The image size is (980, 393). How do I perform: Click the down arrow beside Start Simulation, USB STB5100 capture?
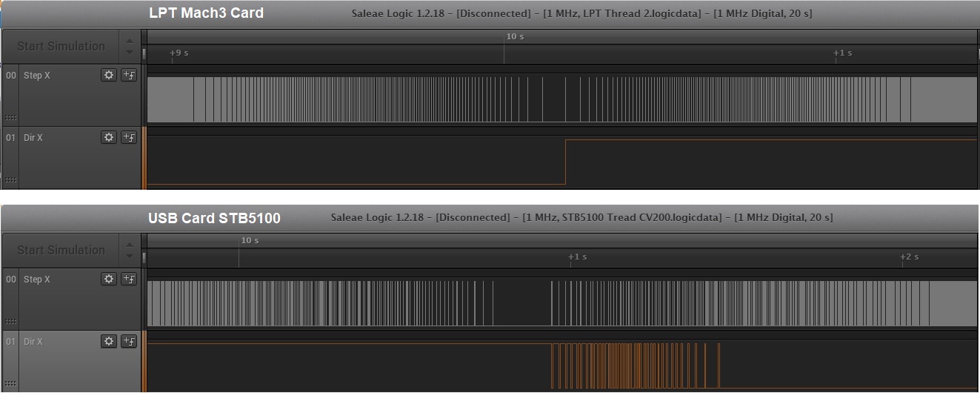130,256
